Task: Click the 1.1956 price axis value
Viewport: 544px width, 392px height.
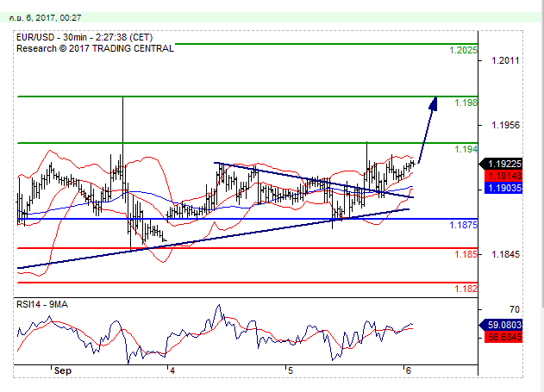Action: coord(505,125)
